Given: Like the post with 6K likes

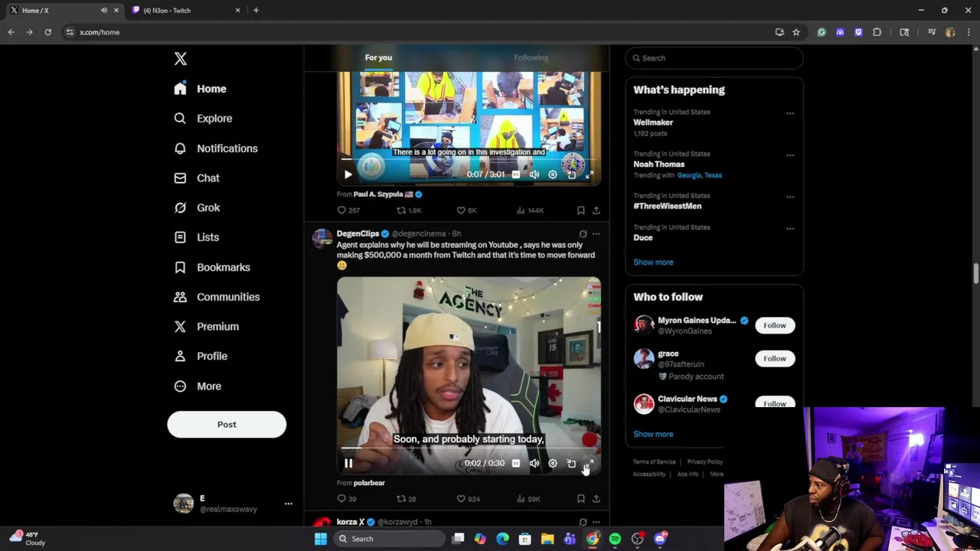Looking at the screenshot, I should coord(466,210).
